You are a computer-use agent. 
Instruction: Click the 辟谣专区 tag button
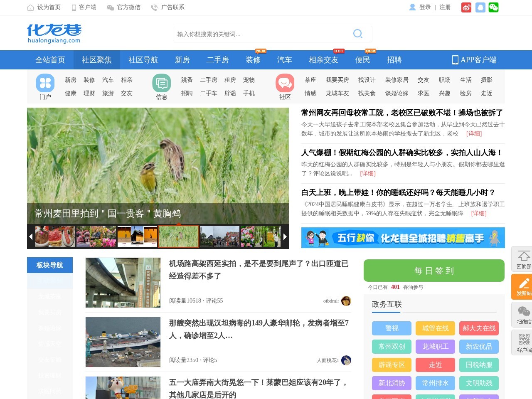pos(392,365)
